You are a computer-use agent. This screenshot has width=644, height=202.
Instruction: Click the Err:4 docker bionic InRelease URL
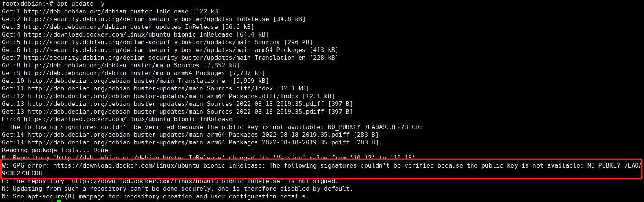97,119
